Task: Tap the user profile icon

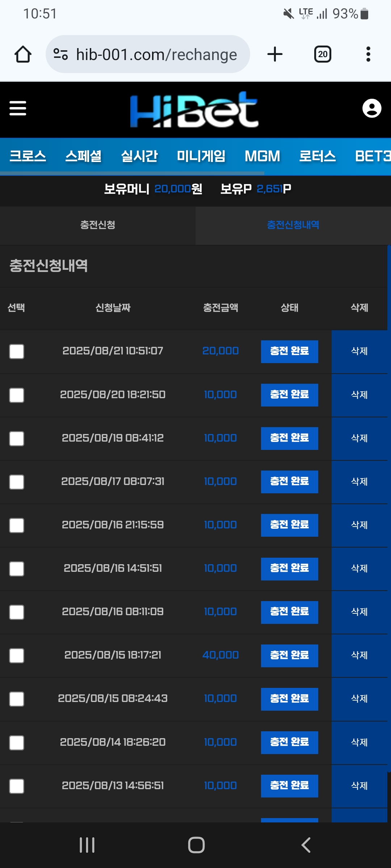Action: tap(372, 108)
